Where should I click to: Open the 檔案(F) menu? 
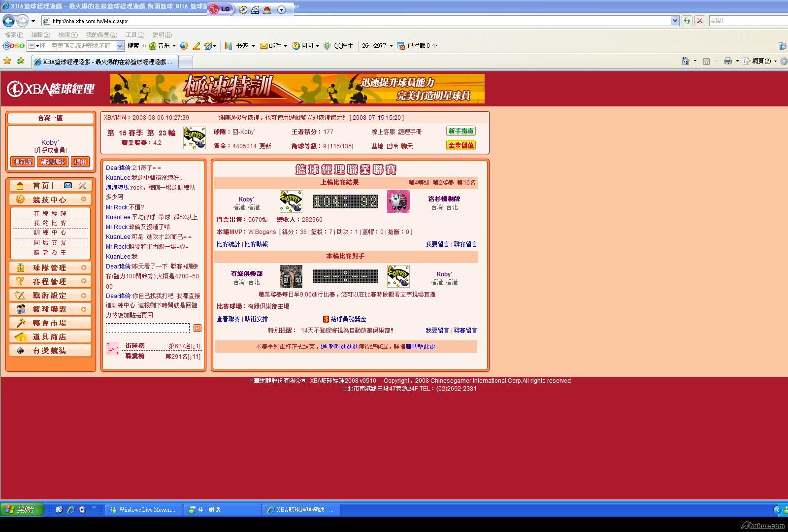[x=14, y=35]
